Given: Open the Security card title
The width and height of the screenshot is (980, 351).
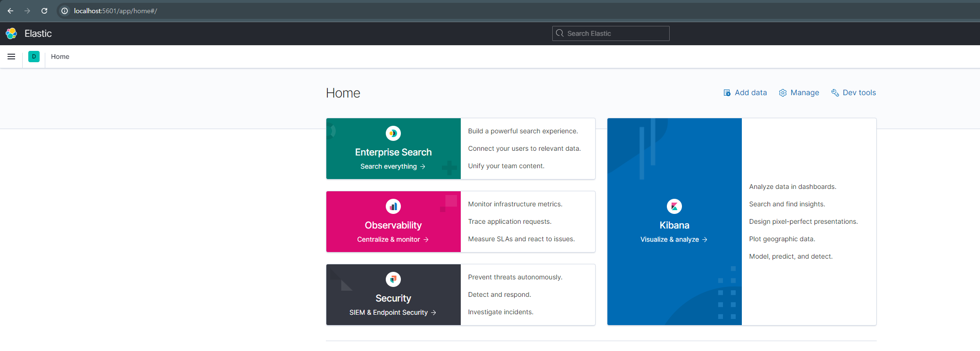Looking at the screenshot, I should tap(393, 298).
